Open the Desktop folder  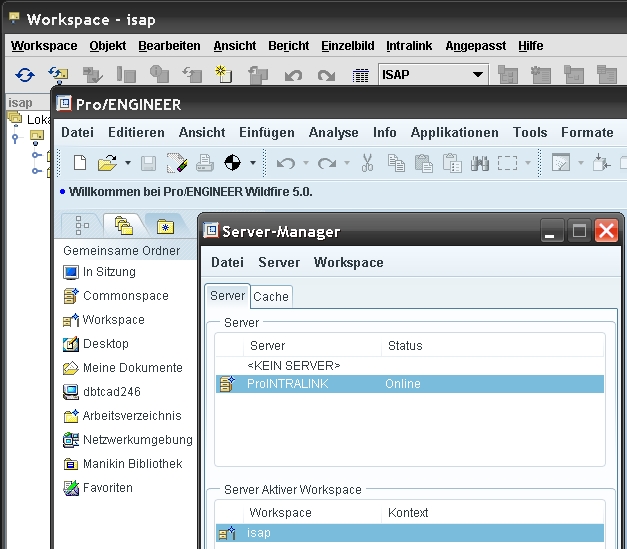(96, 344)
